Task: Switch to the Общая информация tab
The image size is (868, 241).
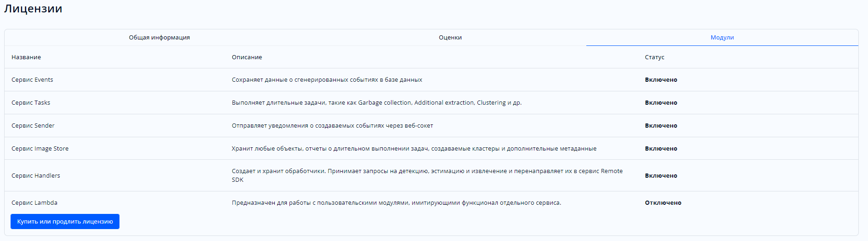Action: [159, 38]
